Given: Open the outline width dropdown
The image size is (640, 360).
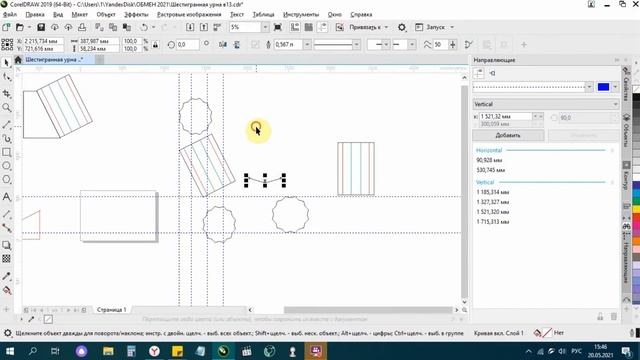Looking at the screenshot, I should pos(307,44).
